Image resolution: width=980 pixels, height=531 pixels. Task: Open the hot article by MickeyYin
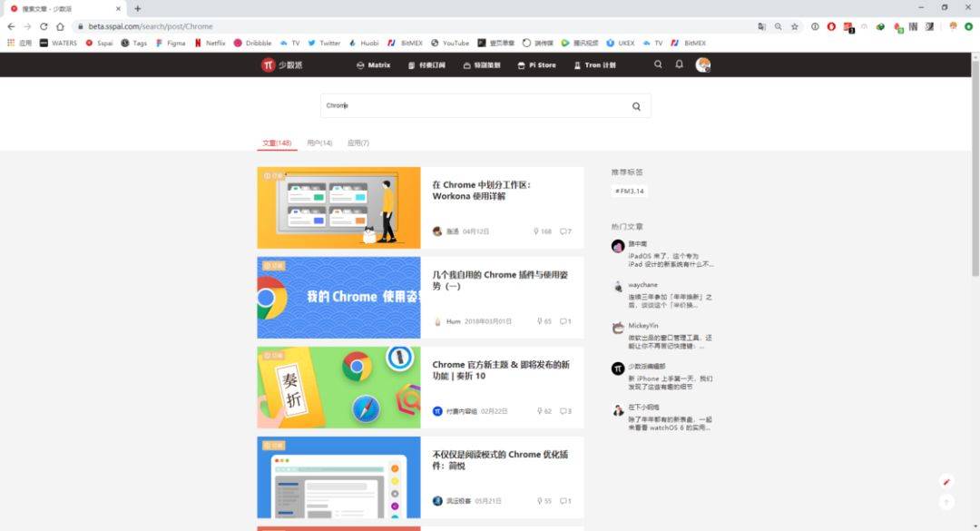(x=670, y=341)
